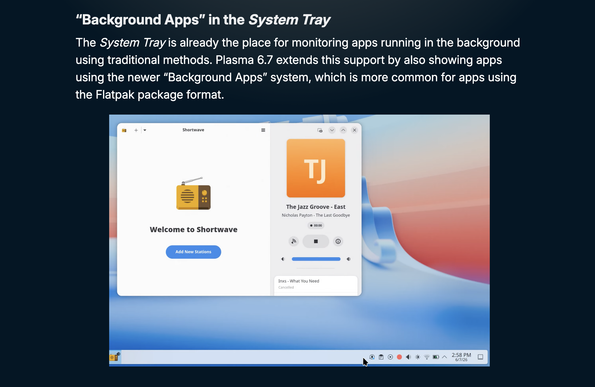The image size is (595, 387).
Task: Click the Add New Stations button
Action: (194, 252)
